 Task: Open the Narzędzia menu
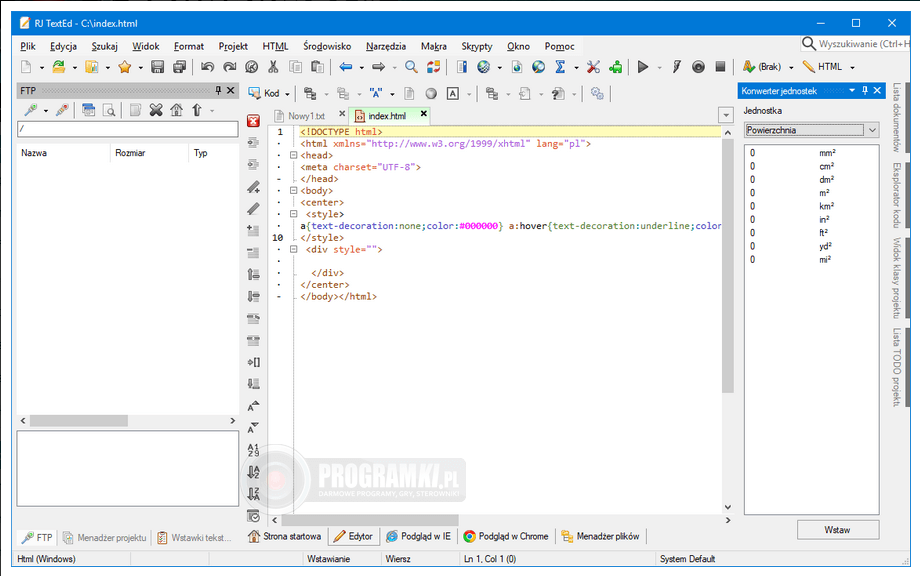pyautogui.click(x=385, y=46)
